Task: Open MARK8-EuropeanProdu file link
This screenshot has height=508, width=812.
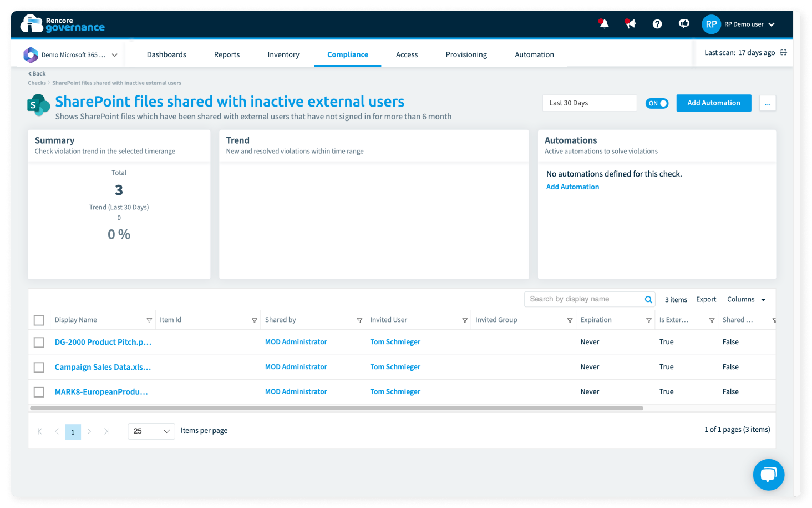Action: [101, 393]
